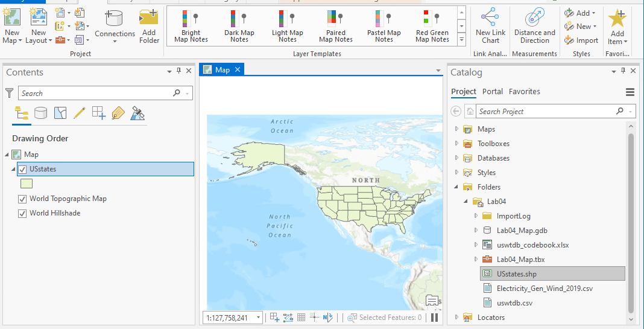Toggle auto-hide pin on Catalog pane
Viewport: 644px width, 329px height.
click(623, 71)
